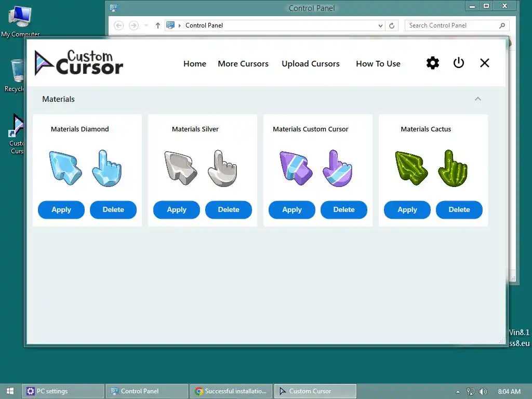Click the Cactus hand pointer image

453,168
